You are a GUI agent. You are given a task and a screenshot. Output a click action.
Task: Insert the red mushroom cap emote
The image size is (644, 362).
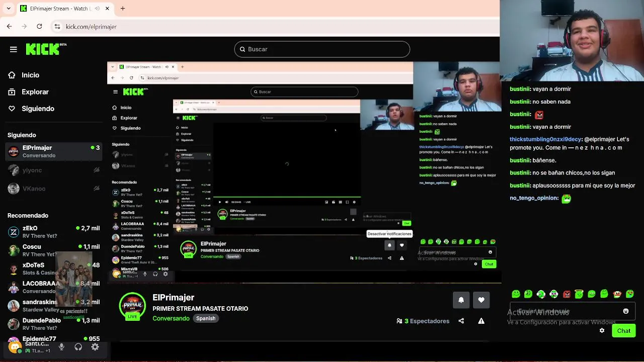pos(617,294)
